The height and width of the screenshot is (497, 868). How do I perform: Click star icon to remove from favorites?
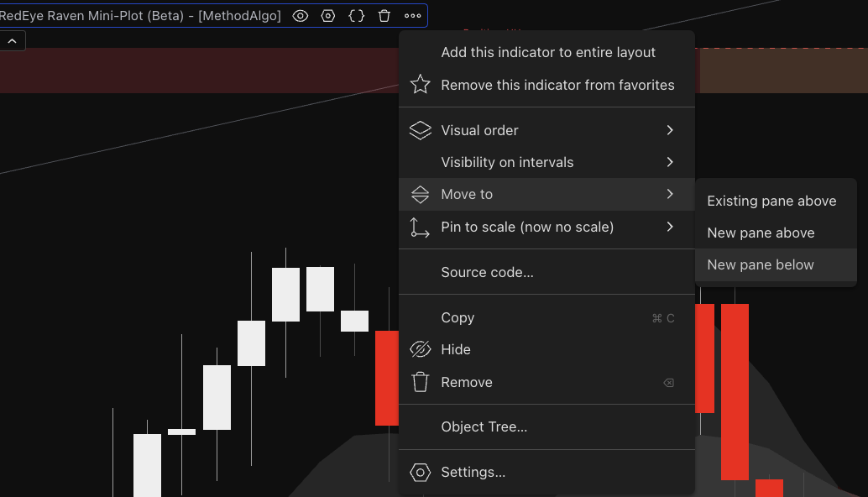pyautogui.click(x=420, y=85)
